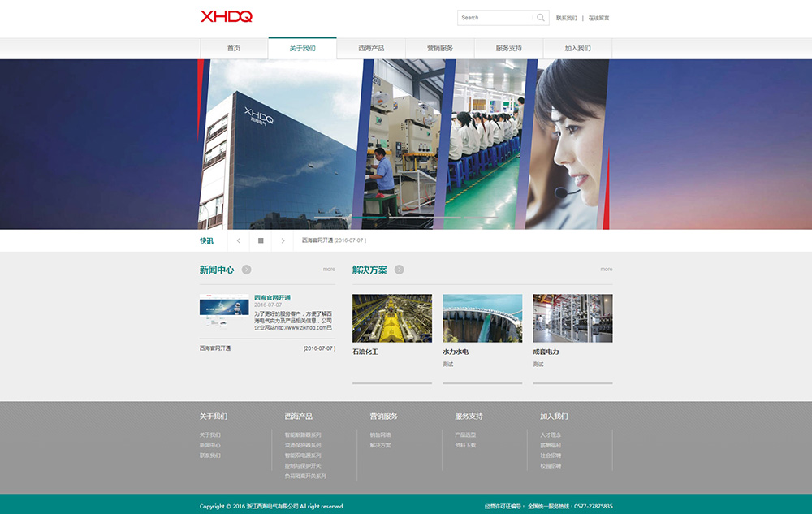This screenshot has height=514, width=812.
Task: Open 在线留言 link in the header
Action: tap(598, 18)
